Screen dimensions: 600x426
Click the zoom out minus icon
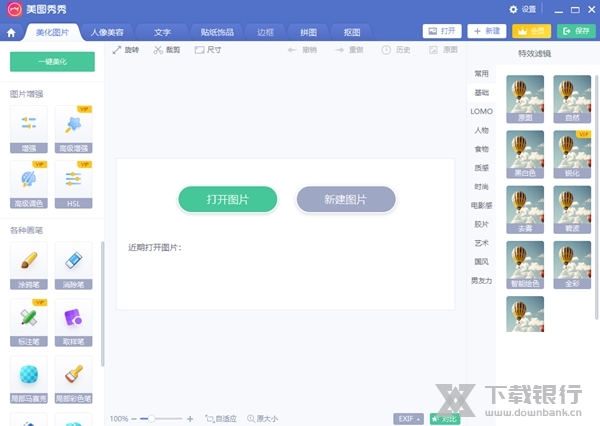(x=134, y=419)
